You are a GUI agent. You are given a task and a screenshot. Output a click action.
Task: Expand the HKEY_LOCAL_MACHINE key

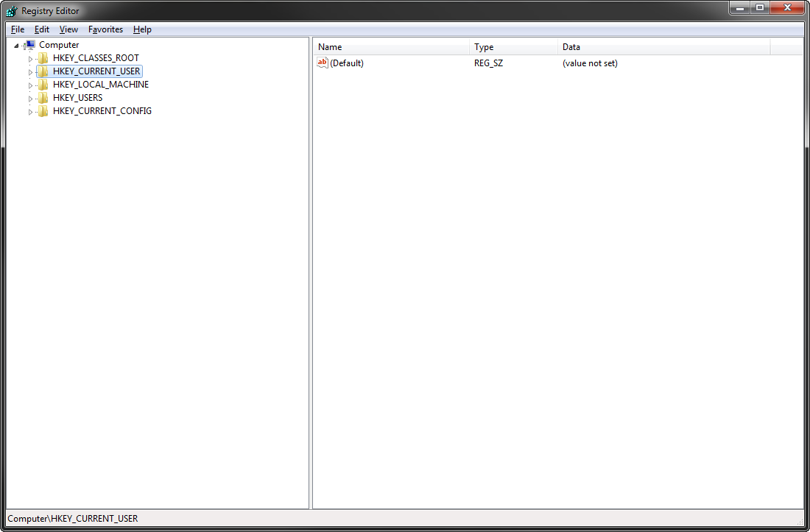(30, 85)
